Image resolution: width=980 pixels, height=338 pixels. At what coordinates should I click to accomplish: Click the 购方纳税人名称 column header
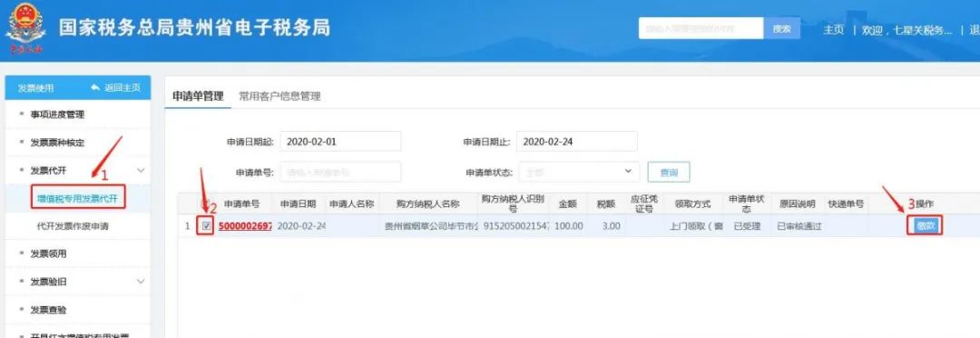coord(428,204)
